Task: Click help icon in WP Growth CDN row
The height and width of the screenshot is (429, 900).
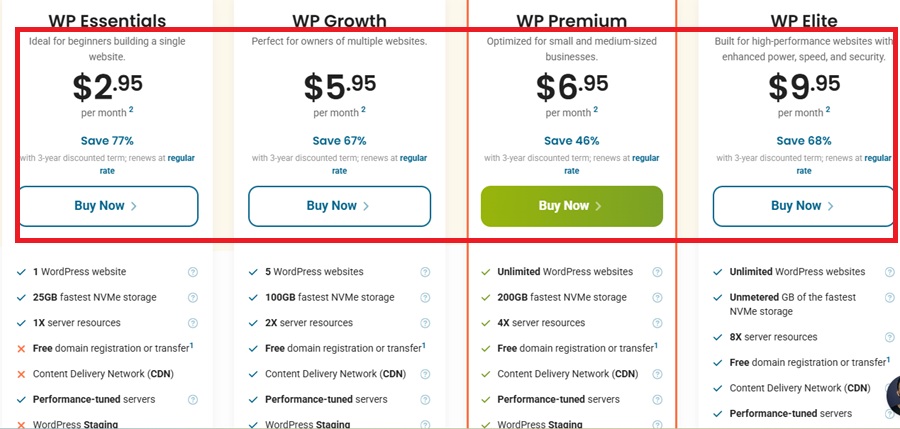Action: [x=425, y=375]
